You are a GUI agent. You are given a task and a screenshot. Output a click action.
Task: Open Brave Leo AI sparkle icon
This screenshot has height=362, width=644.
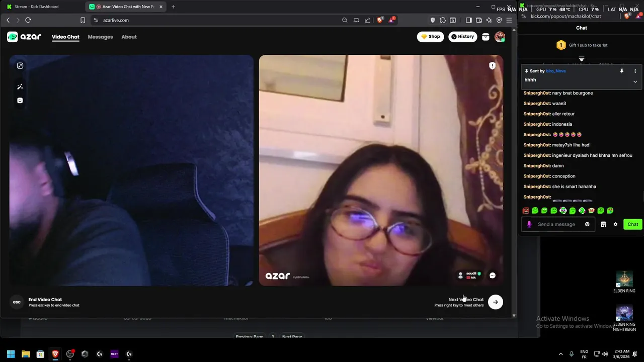[x=489, y=20]
